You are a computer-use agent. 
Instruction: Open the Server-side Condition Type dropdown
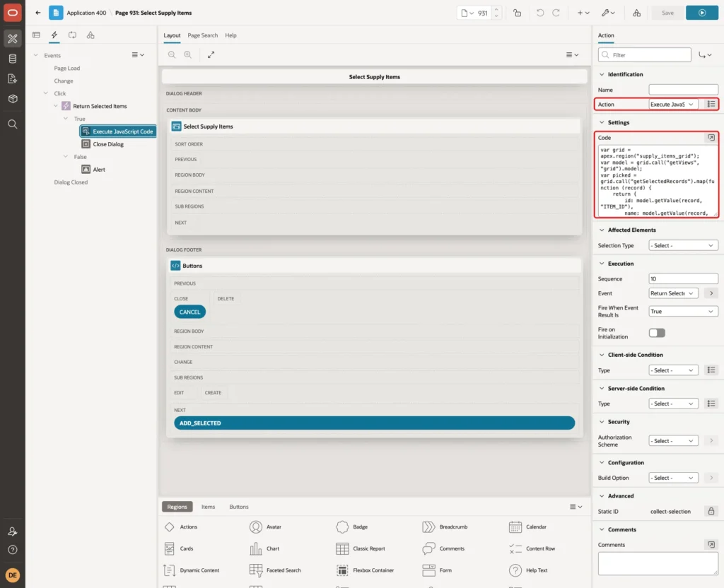(x=673, y=404)
